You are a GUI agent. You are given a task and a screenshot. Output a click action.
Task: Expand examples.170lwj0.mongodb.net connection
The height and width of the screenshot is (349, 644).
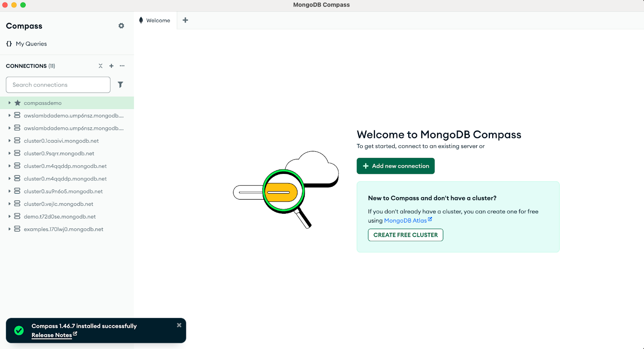[10, 229]
